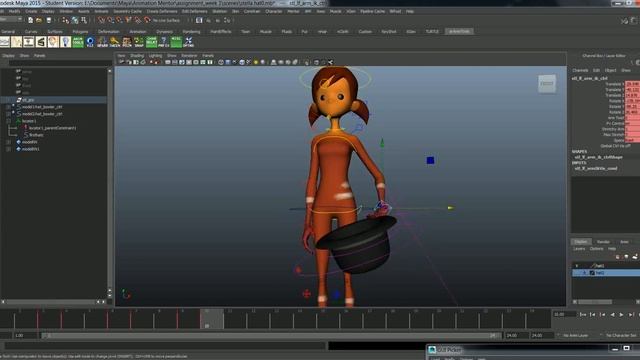Viewport: 640px width, 360px height.
Task: Select the locator1_parentConstraint1 outliner item
Action: (x=53, y=128)
